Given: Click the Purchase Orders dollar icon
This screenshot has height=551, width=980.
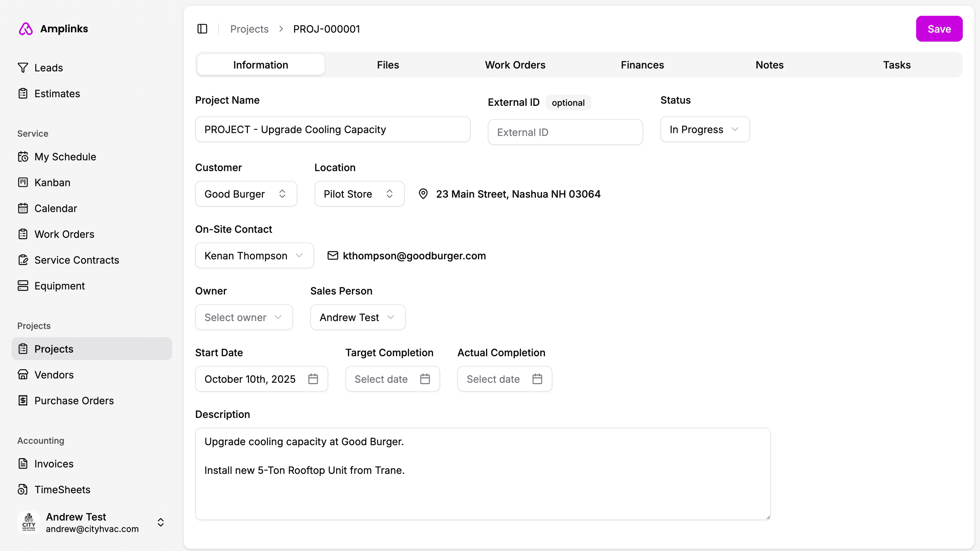Looking at the screenshot, I should pyautogui.click(x=23, y=401).
